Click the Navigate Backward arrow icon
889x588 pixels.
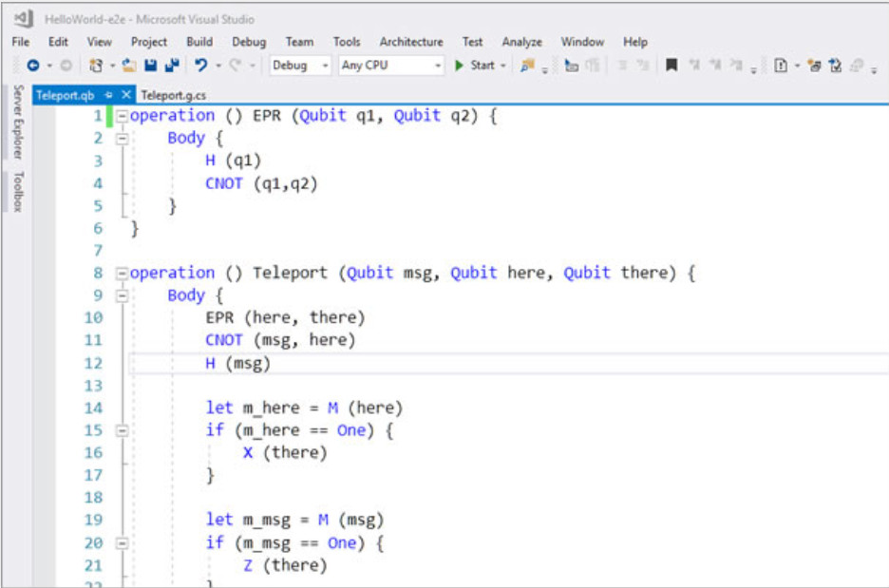[x=33, y=66]
